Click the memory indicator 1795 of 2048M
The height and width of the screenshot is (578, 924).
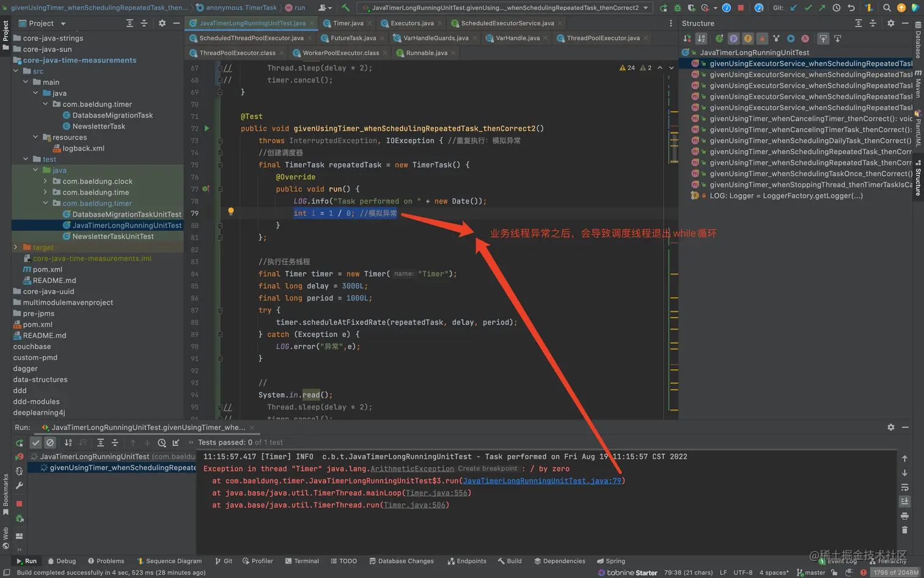(895, 572)
